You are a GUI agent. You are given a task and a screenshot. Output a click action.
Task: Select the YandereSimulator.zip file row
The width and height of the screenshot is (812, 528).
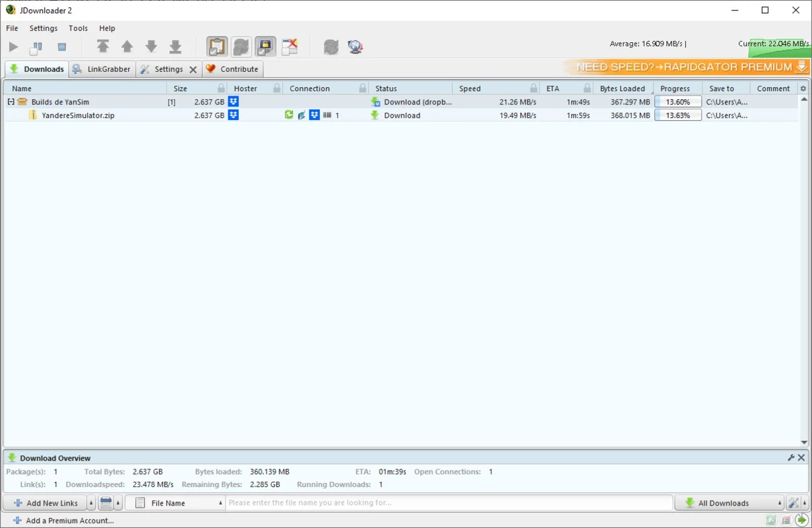(400, 115)
